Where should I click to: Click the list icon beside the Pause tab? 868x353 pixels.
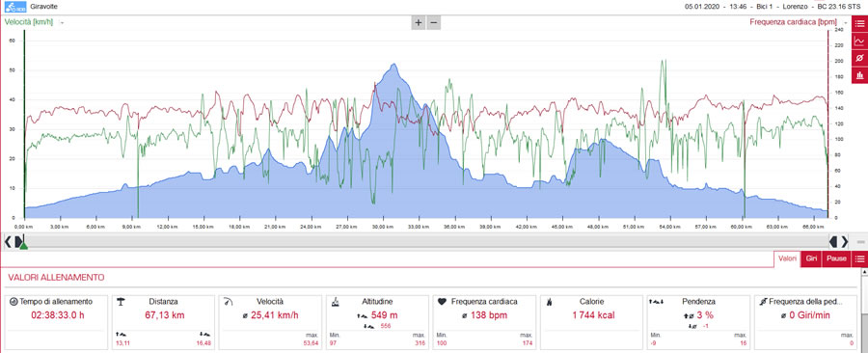pyautogui.click(x=859, y=258)
